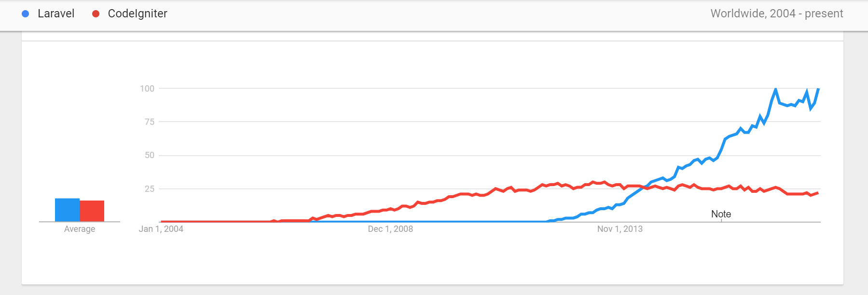Select the CodeIgniter search term label

(x=138, y=13)
